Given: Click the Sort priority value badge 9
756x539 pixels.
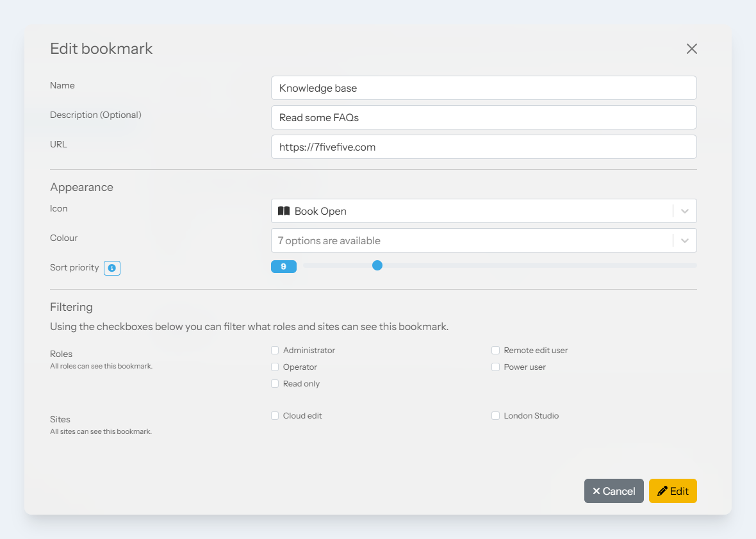Looking at the screenshot, I should coord(283,267).
